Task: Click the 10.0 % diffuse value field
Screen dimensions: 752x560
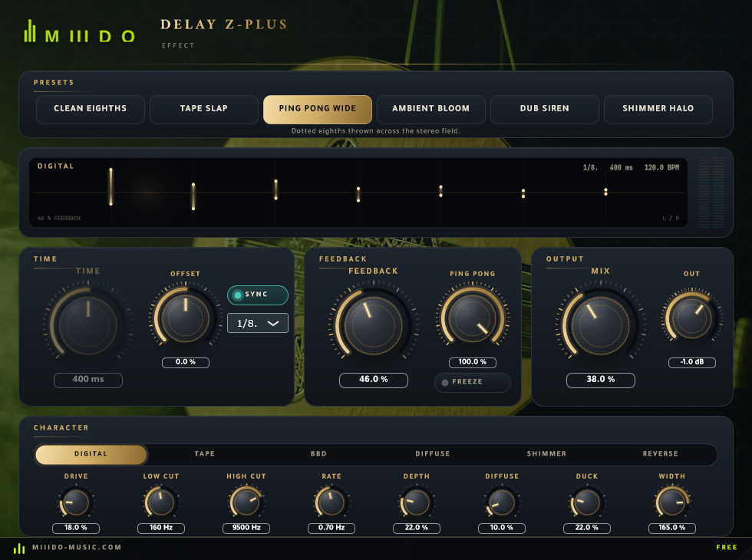Action: (502, 528)
